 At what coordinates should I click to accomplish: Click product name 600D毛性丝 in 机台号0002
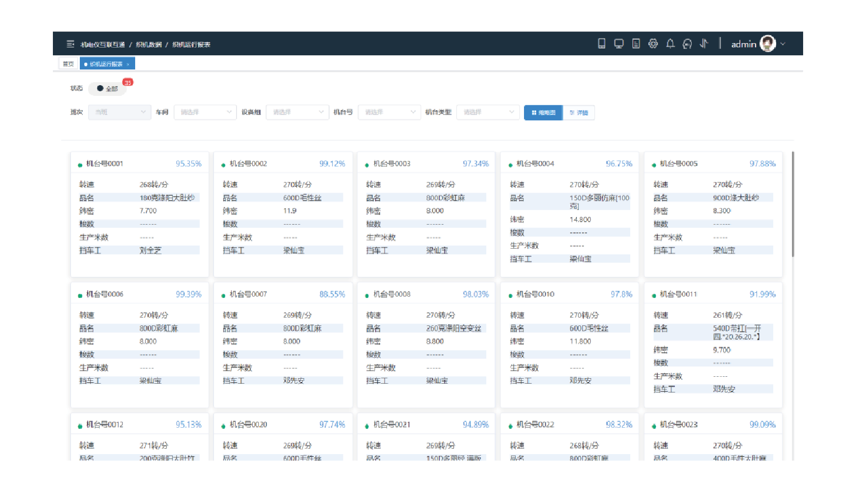pyautogui.click(x=302, y=198)
